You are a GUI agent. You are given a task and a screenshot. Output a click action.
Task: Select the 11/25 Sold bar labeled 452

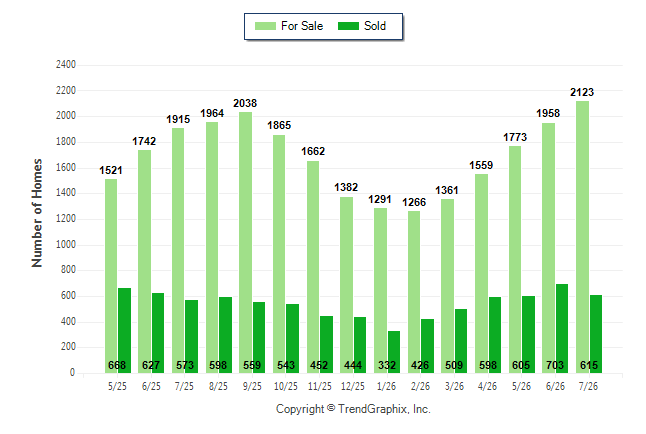pyautogui.click(x=326, y=345)
